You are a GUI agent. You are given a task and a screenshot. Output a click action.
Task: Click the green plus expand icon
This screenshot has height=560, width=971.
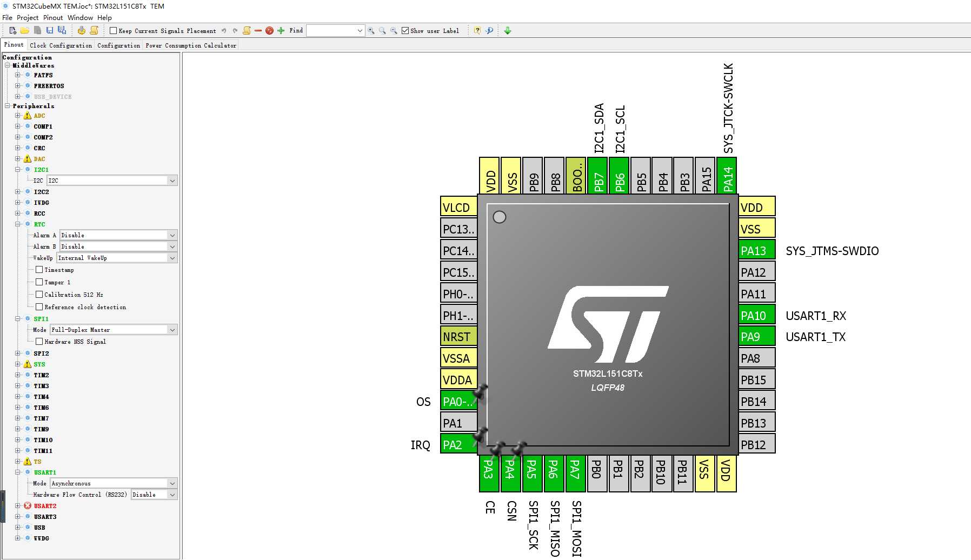point(281,31)
